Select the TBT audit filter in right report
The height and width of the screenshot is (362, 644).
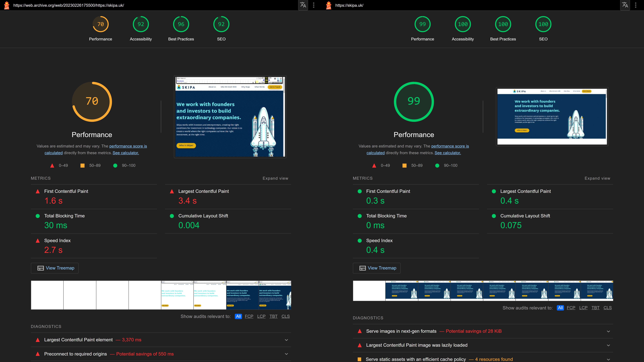[x=595, y=308]
